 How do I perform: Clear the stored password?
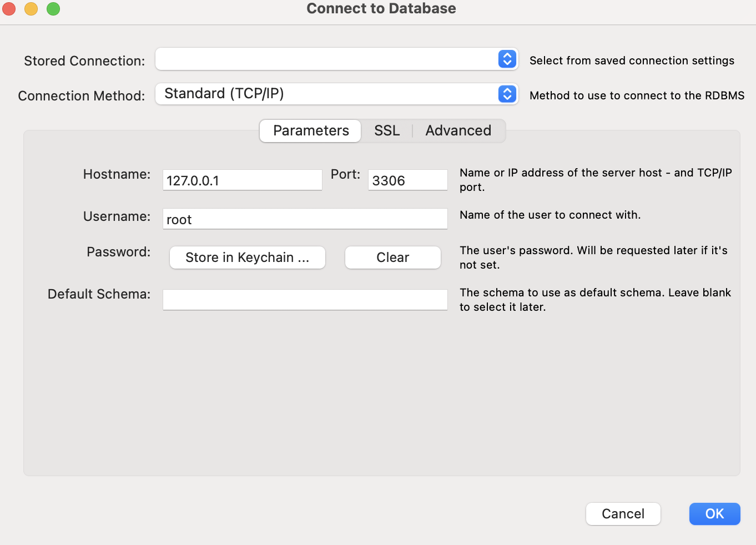(393, 258)
